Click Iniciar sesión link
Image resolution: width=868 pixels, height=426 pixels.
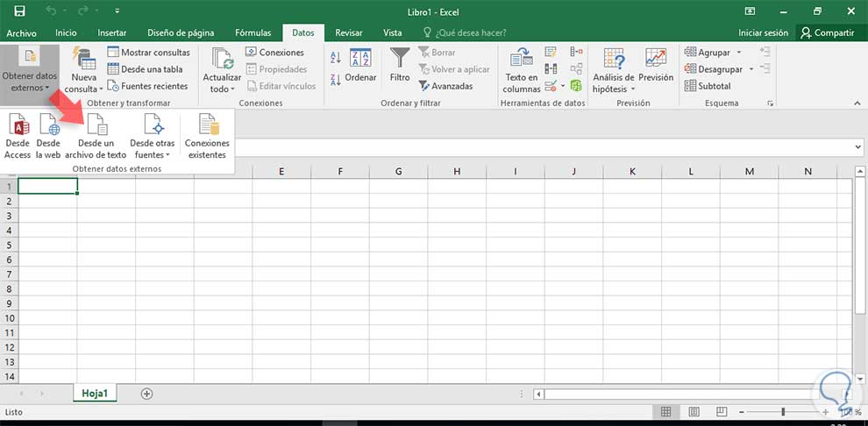pyautogui.click(x=763, y=32)
